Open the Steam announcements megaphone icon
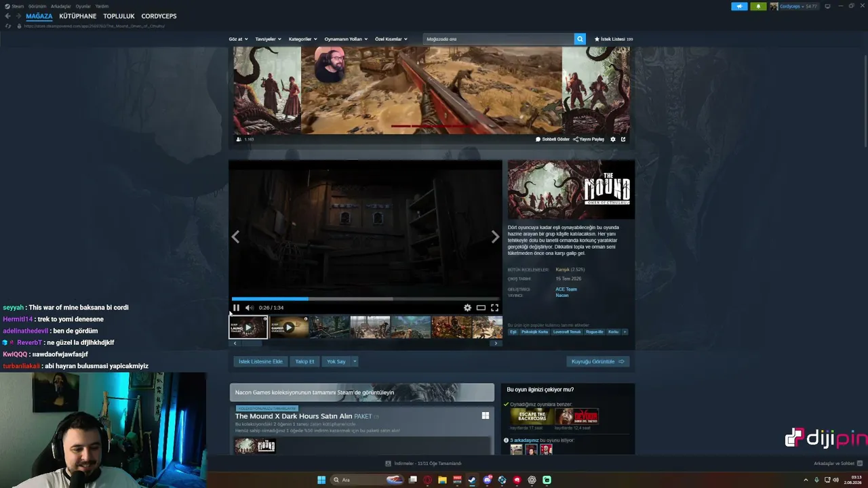Image resolution: width=868 pixels, height=488 pixels. coord(739,6)
